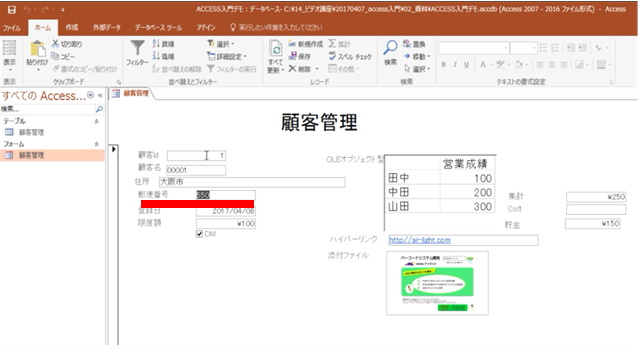Click the 限度額 field showing ¥100
This screenshot has width=640, height=360.
(x=226, y=224)
